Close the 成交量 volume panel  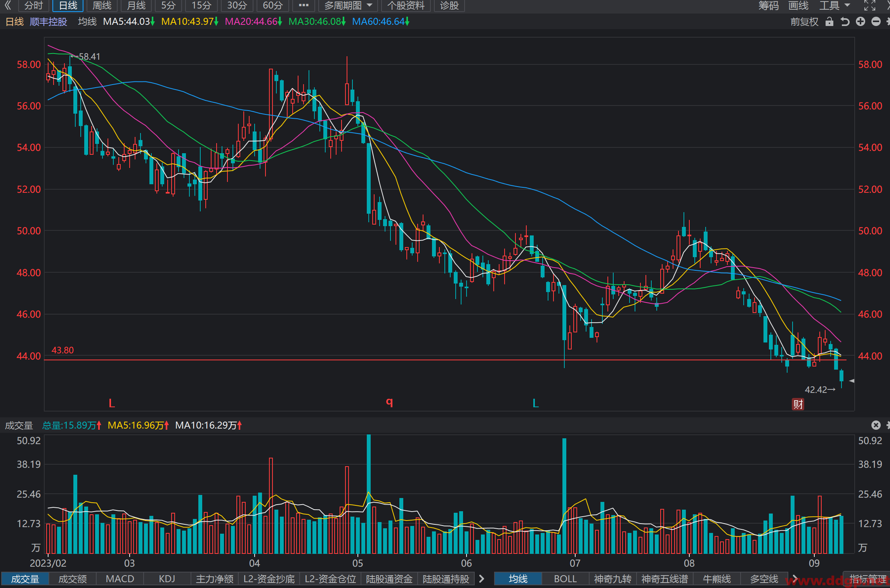coord(876,425)
